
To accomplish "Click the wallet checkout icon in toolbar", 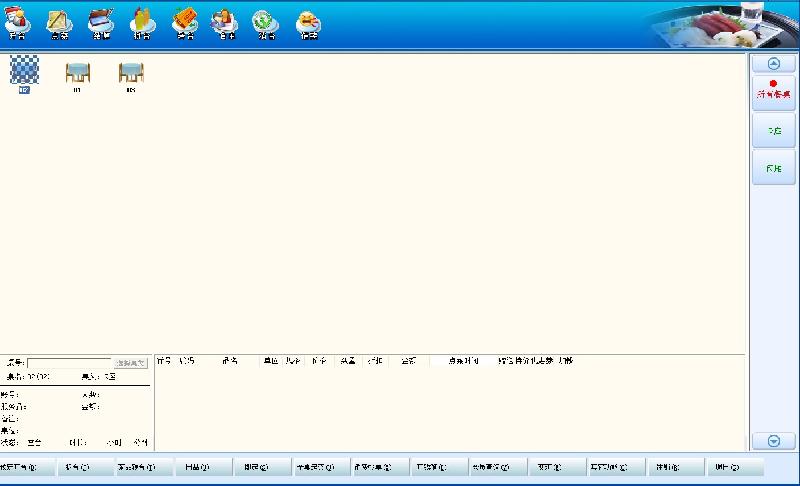I will point(101,22).
